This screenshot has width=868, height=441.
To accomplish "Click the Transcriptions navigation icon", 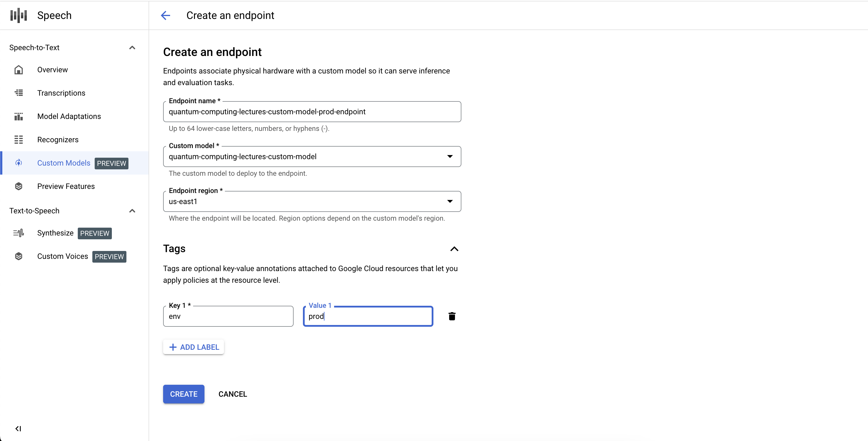I will click(20, 93).
